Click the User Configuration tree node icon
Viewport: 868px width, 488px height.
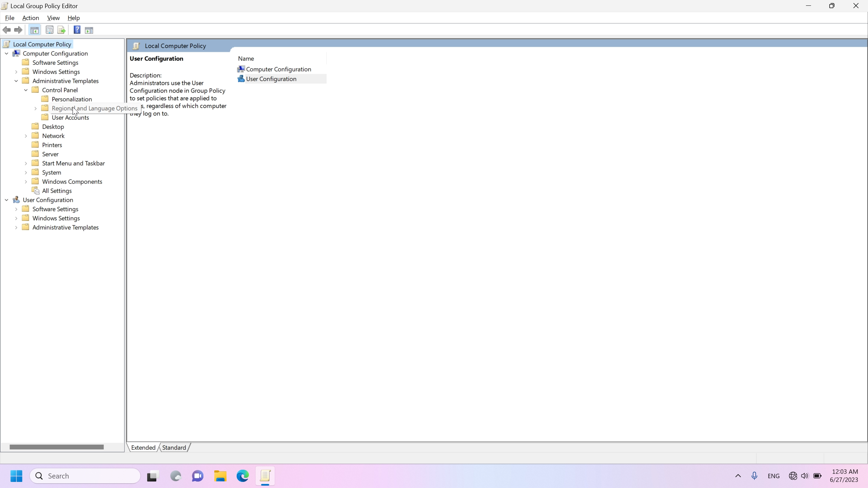(x=16, y=200)
